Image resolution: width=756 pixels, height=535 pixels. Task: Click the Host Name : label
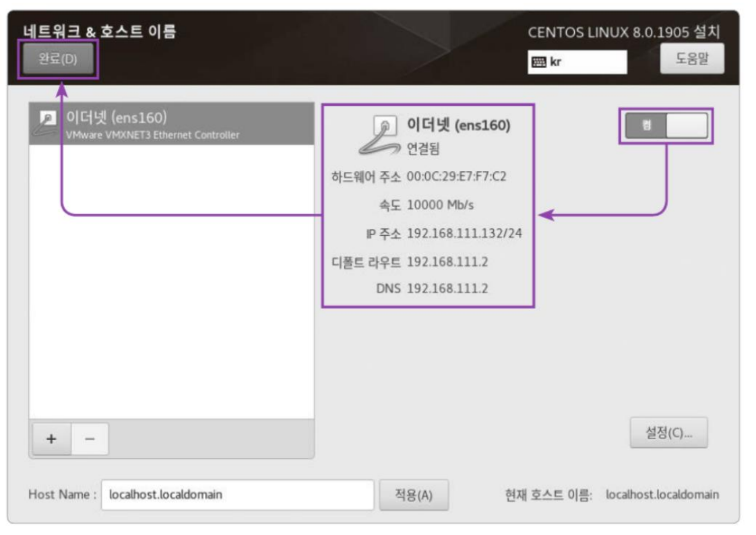63,495
